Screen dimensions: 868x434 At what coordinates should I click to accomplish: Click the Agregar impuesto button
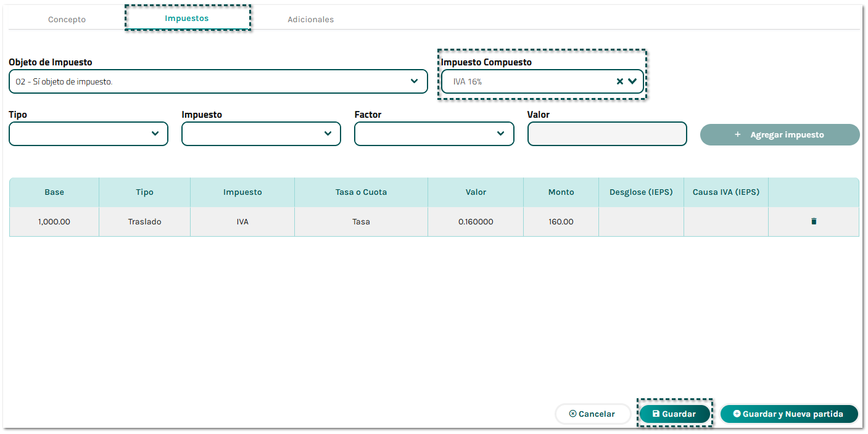780,134
